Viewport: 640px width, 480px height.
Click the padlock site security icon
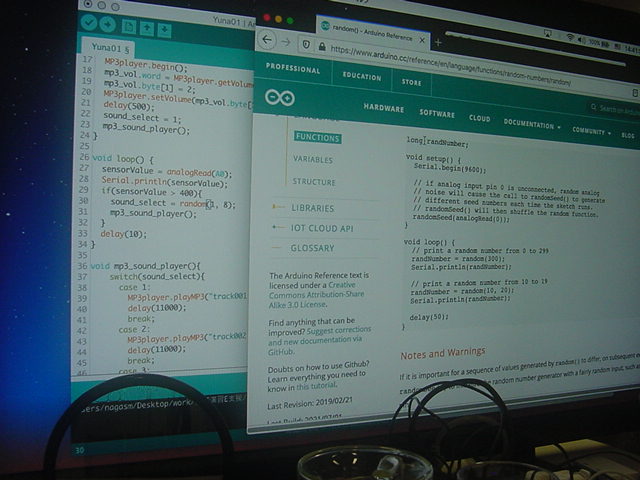322,47
